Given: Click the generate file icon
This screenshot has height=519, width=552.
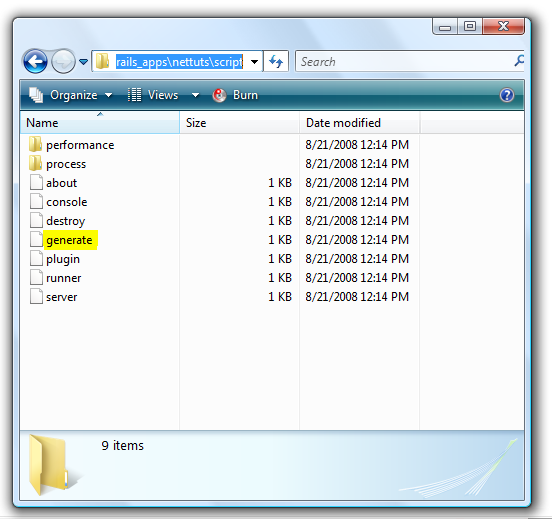Looking at the screenshot, I should (36, 239).
